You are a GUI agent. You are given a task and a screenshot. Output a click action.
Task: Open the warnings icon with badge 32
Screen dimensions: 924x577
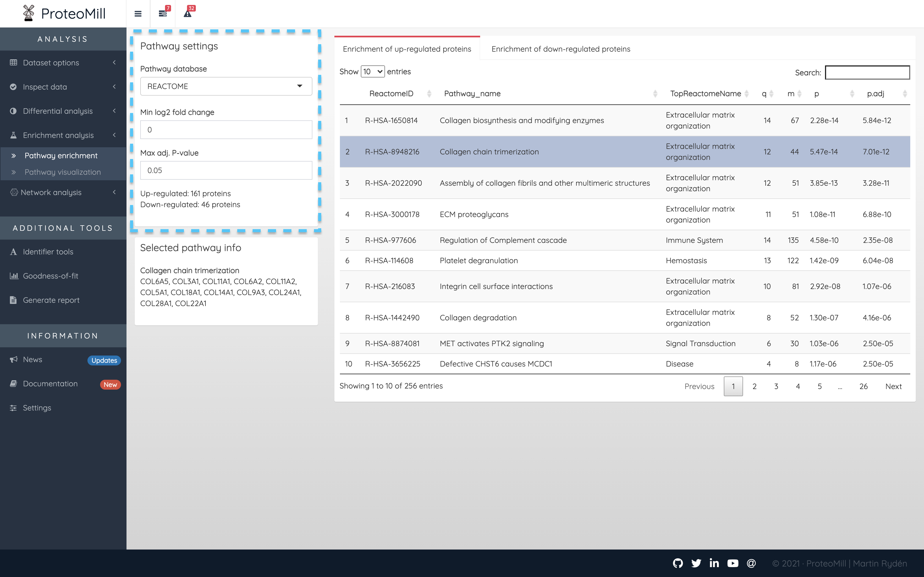[x=188, y=14]
